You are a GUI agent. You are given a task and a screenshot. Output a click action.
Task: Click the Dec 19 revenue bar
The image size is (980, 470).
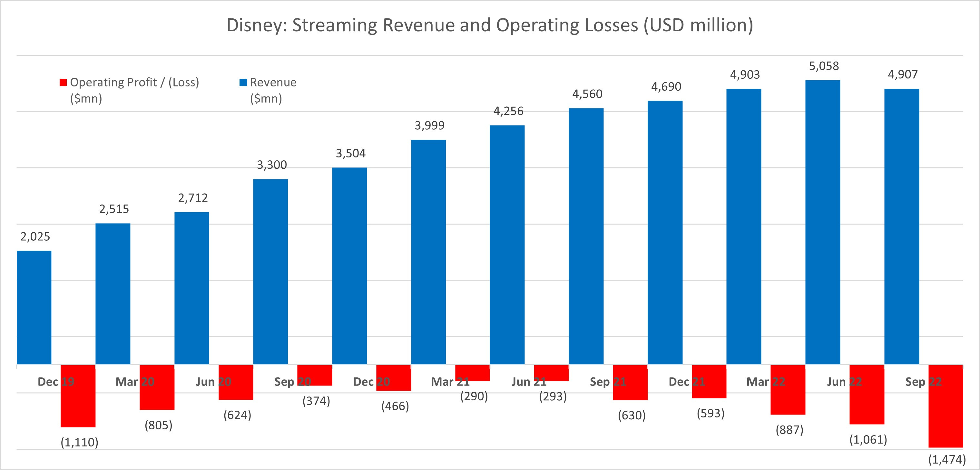tap(34, 307)
